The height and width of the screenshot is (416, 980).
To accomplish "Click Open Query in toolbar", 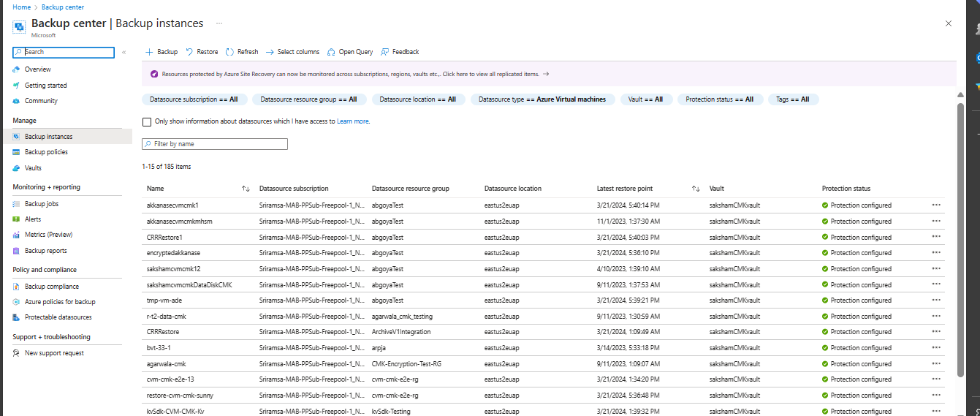I will [350, 52].
